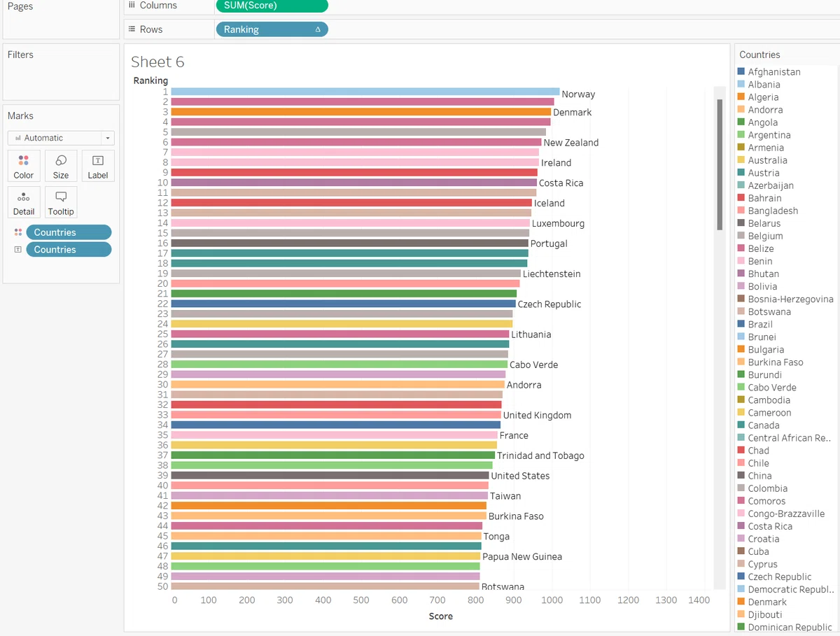Open the Size marks card

tap(61, 167)
